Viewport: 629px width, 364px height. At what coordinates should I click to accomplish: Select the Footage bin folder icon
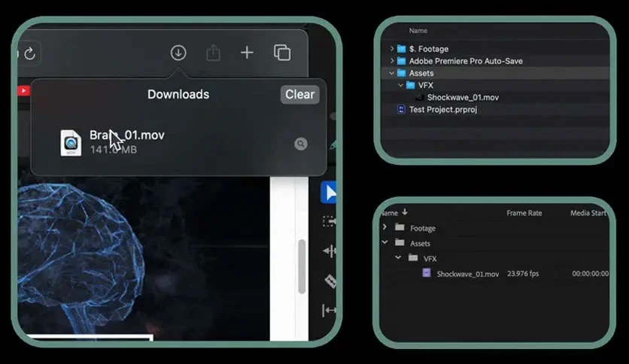pos(400,227)
